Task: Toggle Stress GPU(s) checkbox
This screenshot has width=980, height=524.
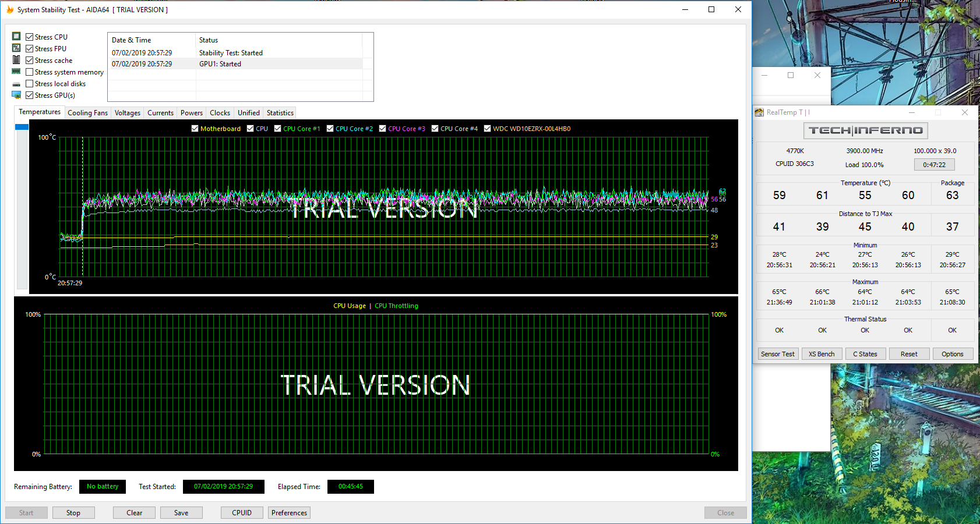Action: pyautogui.click(x=29, y=95)
